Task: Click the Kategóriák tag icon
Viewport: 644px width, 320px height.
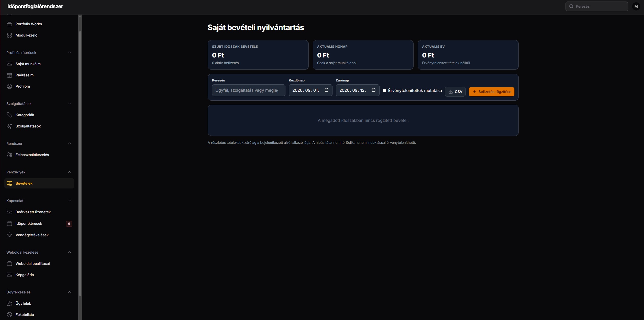Action: (x=9, y=115)
